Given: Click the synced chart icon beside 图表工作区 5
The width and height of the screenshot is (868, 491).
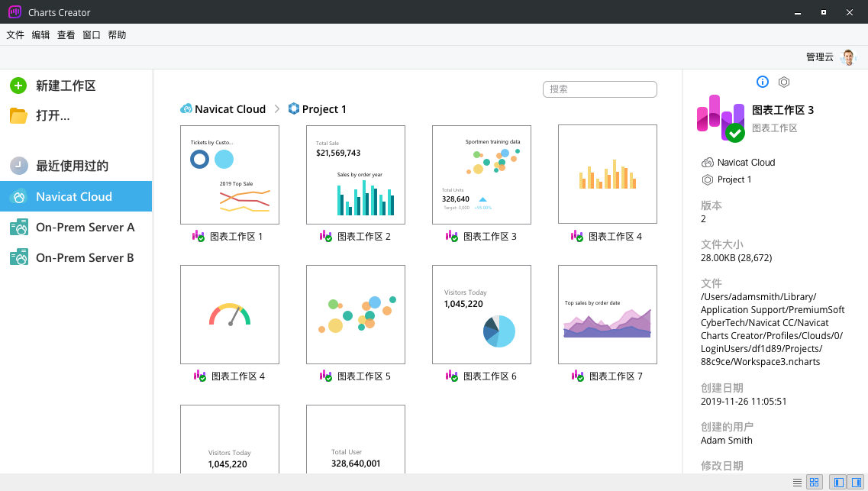Looking at the screenshot, I should click(x=325, y=376).
